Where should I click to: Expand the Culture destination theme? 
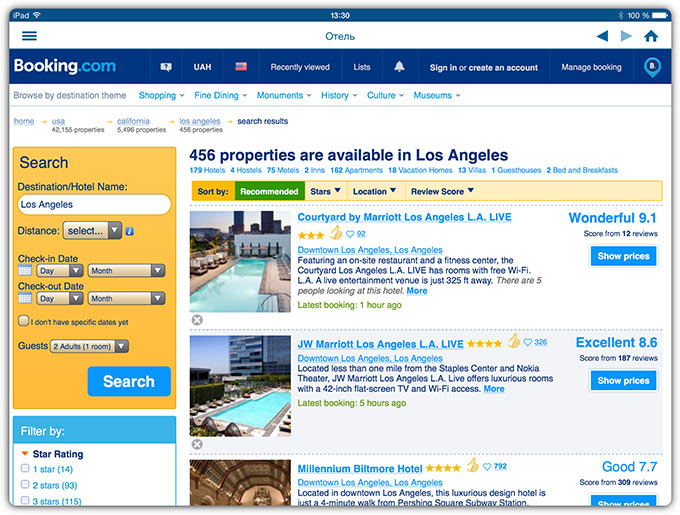(385, 95)
